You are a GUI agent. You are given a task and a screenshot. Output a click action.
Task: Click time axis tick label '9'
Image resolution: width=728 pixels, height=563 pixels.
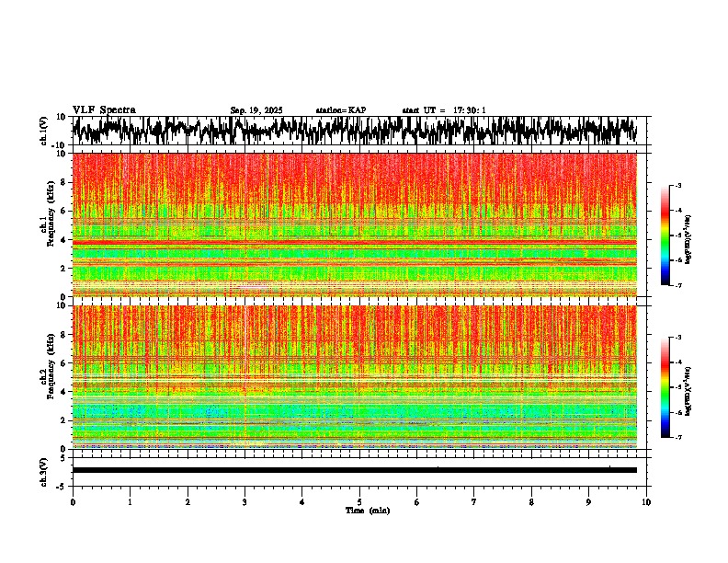pos(588,502)
